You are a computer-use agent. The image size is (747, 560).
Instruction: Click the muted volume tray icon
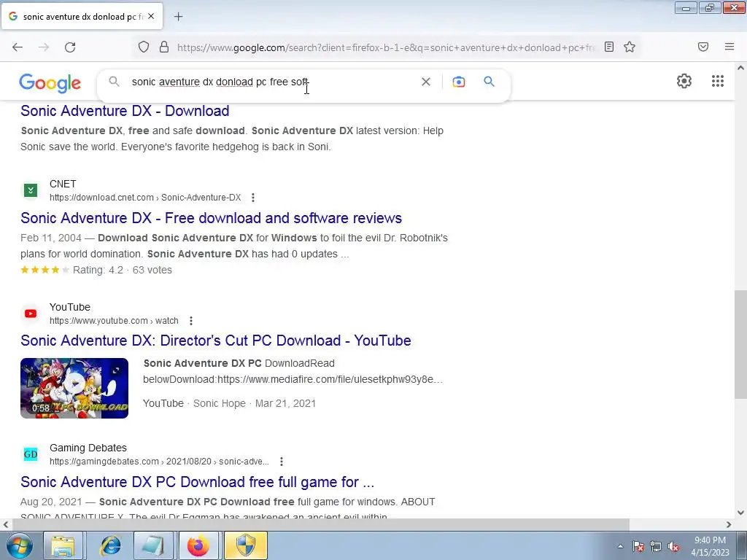pyautogui.click(x=673, y=546)
